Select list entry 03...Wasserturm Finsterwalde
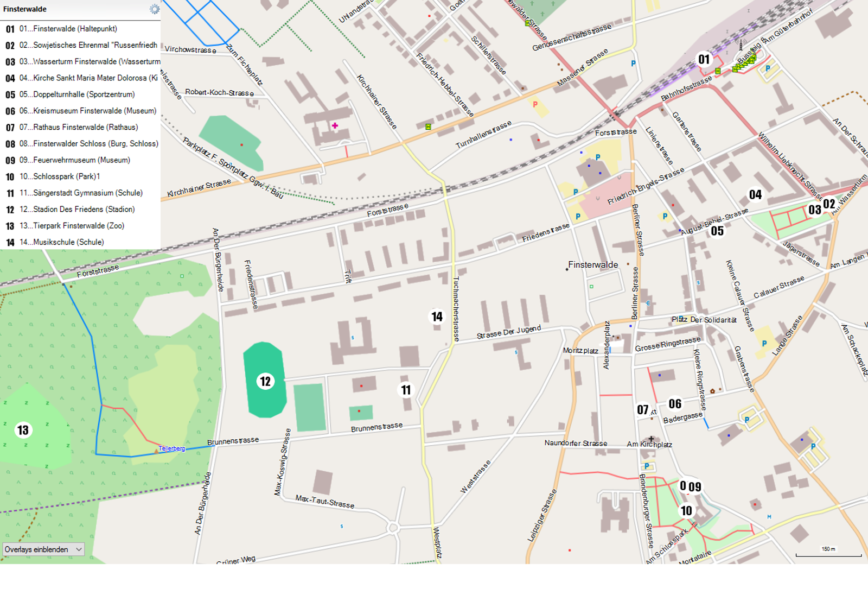 click(x=80, y=61)
